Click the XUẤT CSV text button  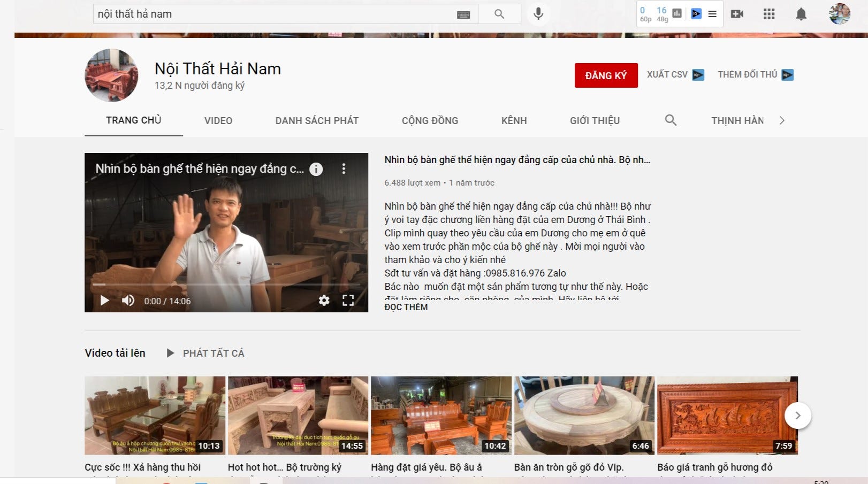[x=667, y=74]
